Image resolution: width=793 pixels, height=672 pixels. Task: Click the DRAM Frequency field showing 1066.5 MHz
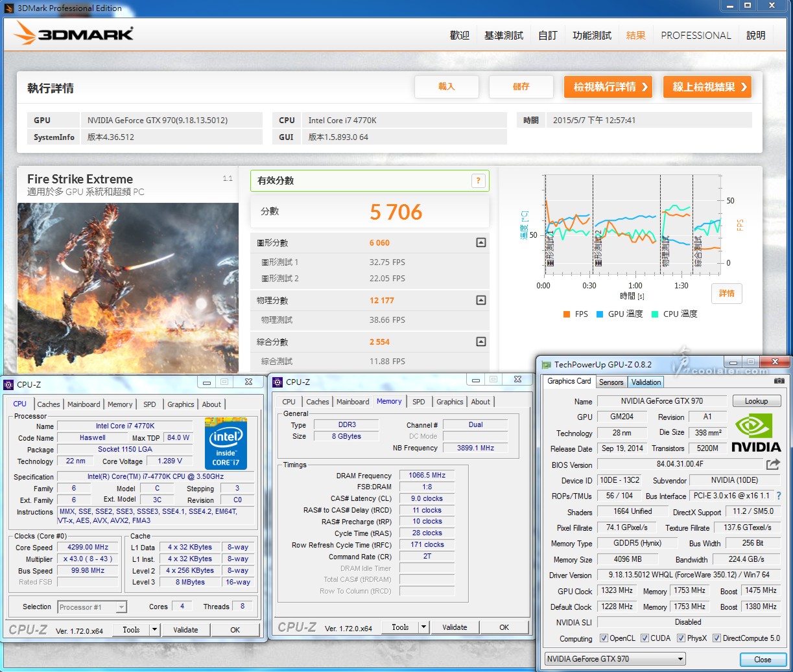(427, 475)
